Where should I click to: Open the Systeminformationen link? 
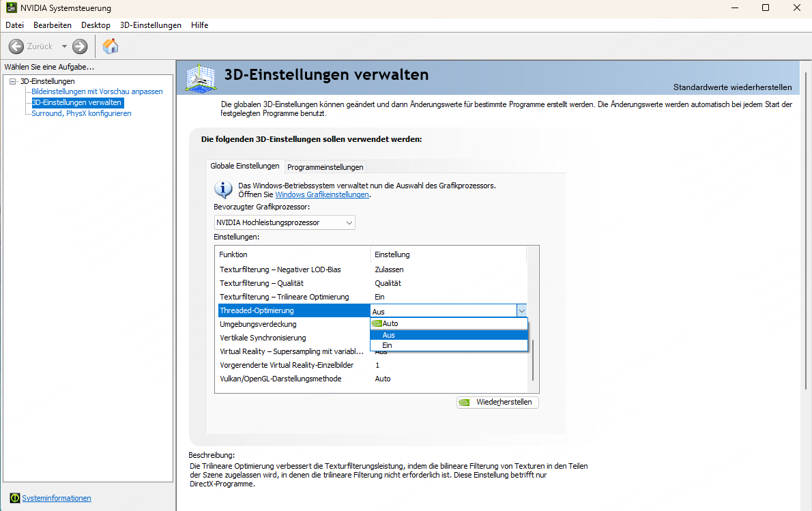[57, 498]
